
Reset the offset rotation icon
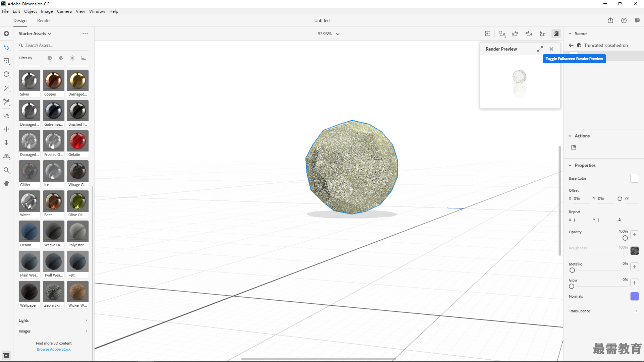click(x=620, y=199)
